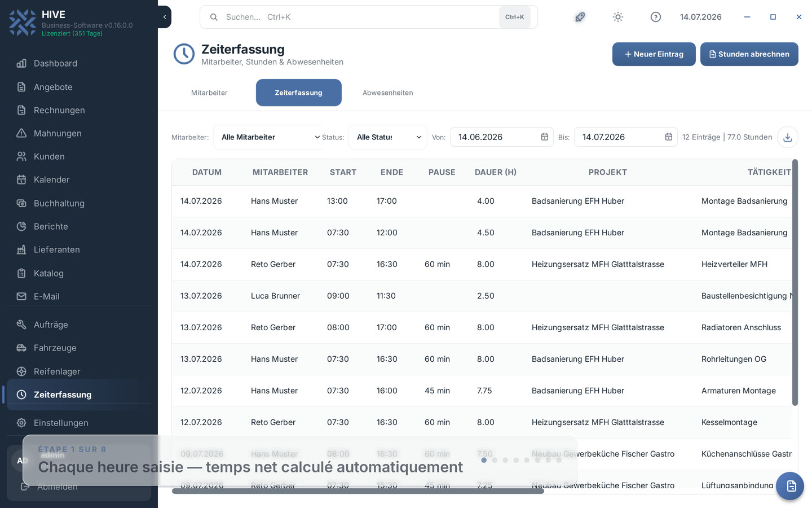
Task: Click the 12 Einträge | 77.0 Stunden summary
Action: point(727,137)
